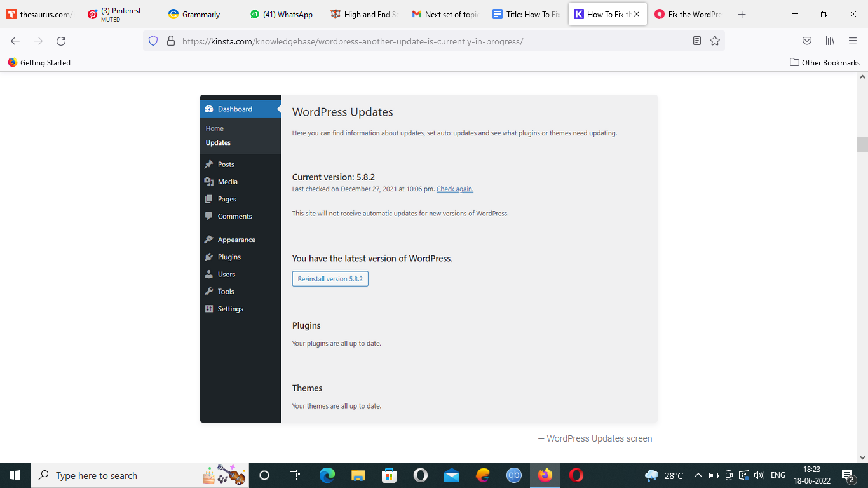Viewport: 868px width, 488px height.
Task: Open Cortana circle icon on taskbar
Action: [x=264, y=475]
